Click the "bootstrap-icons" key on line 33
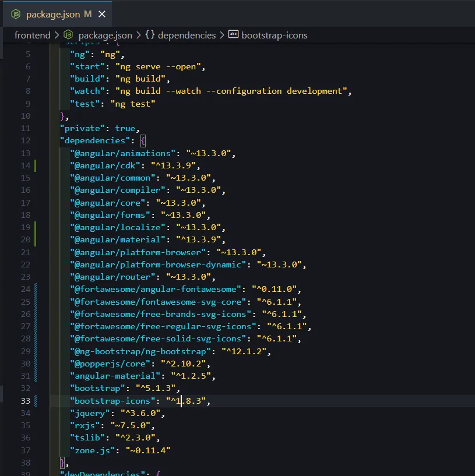The image size is (475, 476). [112, 401]
